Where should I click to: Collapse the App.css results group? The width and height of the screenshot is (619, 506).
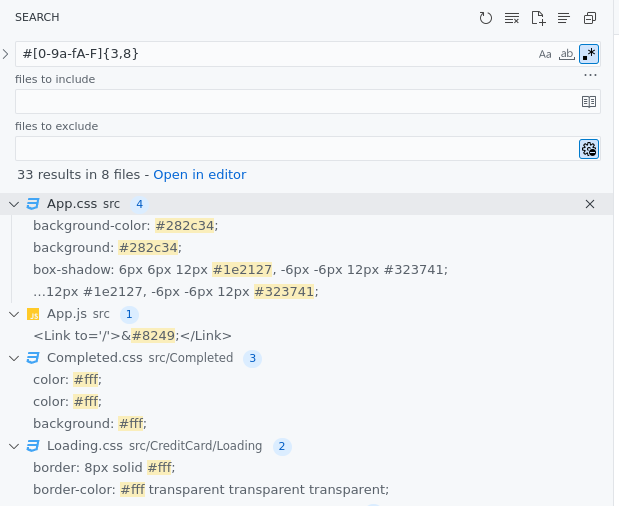pyautogui.click(x=14, y=204)
